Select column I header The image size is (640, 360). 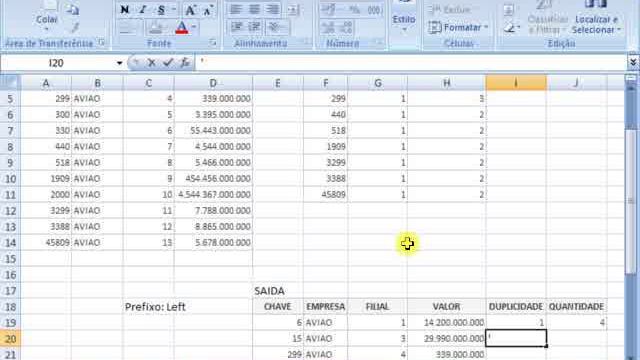516,83
